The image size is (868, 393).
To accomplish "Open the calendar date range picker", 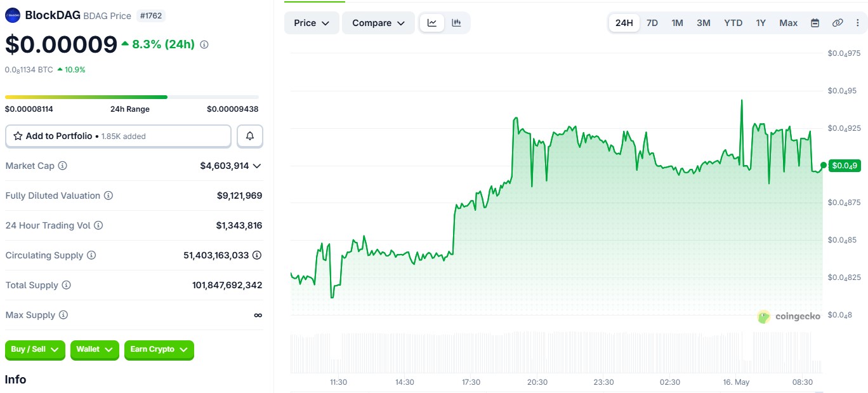I will pyautogui.click(x=815, y=23).
